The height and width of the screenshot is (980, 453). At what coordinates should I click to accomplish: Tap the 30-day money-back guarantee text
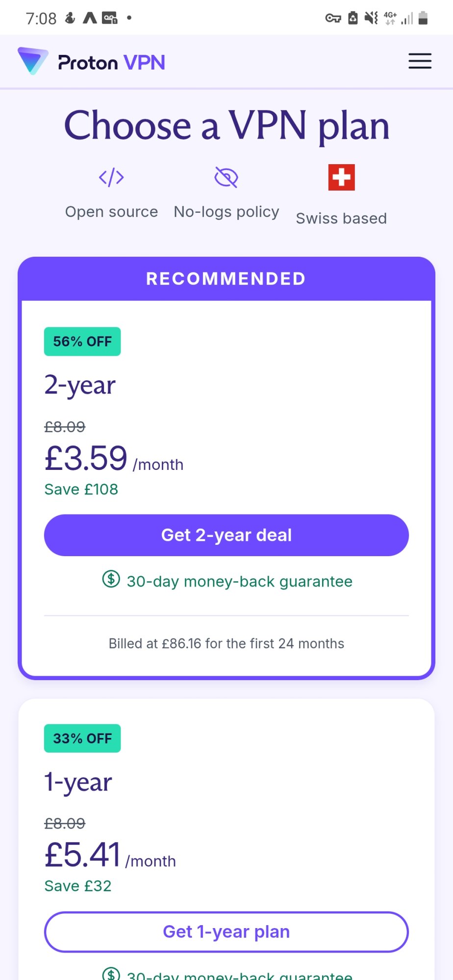point(239,582)
